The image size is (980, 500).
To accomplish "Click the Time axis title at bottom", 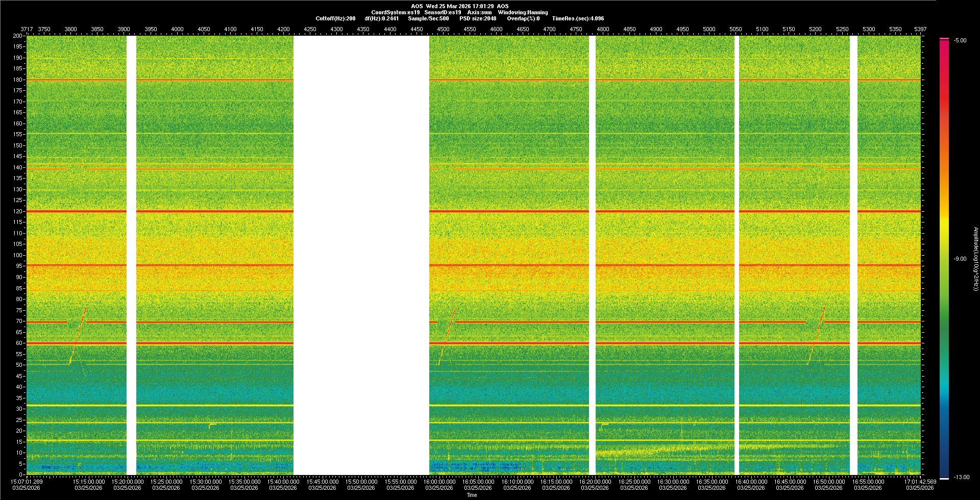I will pyautogui.click(x=472, y=495).
